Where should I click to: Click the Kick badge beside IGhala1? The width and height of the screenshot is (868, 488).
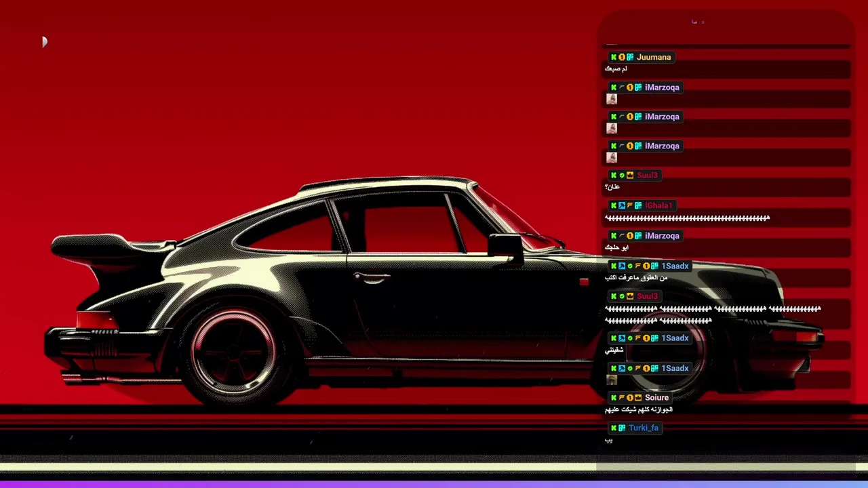point(614,205)
